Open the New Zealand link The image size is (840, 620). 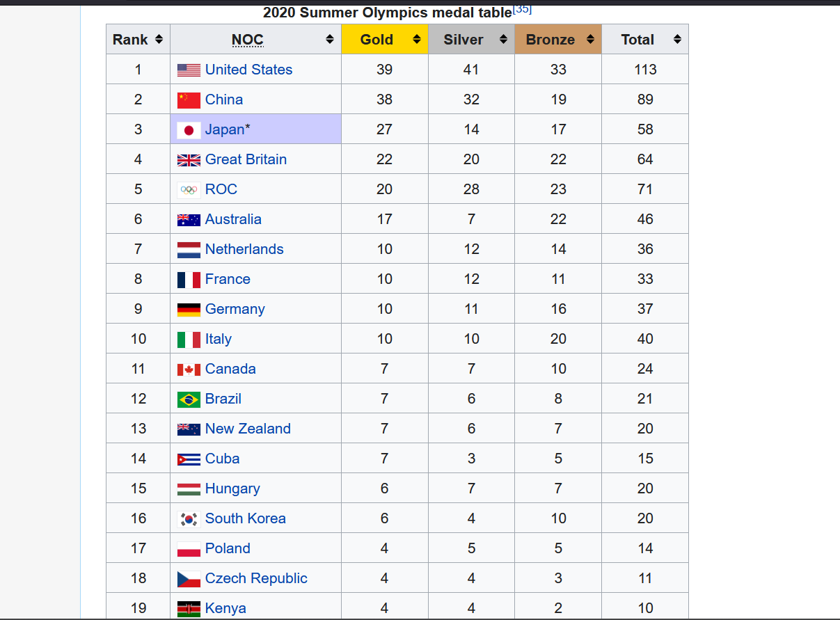[x=248, y=429]
